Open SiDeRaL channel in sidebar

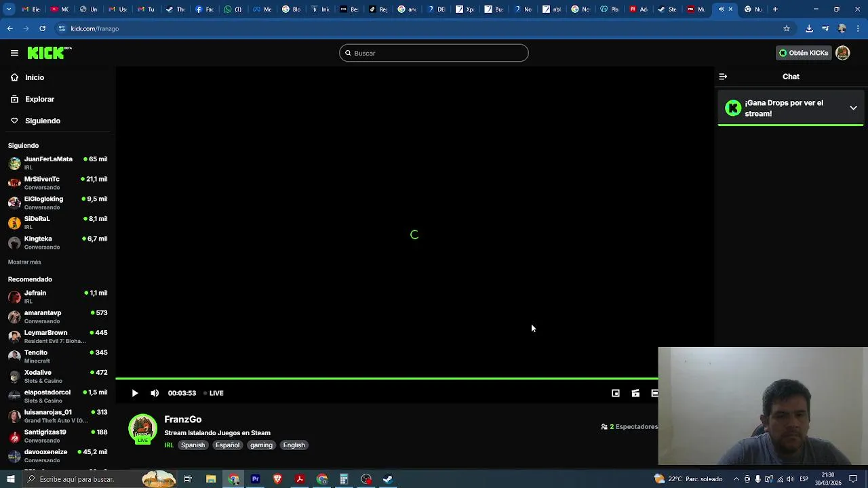coord(57,222)
